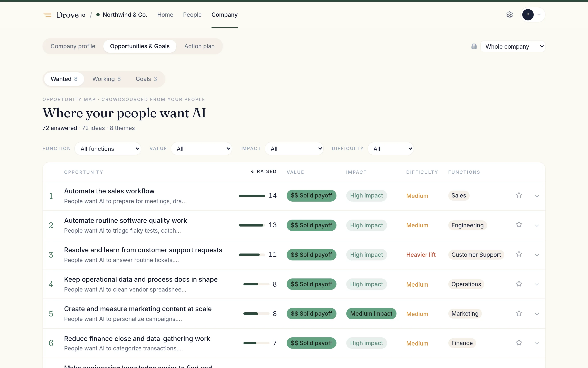The image size is (588, 368).
Task: Open the Value filter dropdown
Action: click(202, 149)
